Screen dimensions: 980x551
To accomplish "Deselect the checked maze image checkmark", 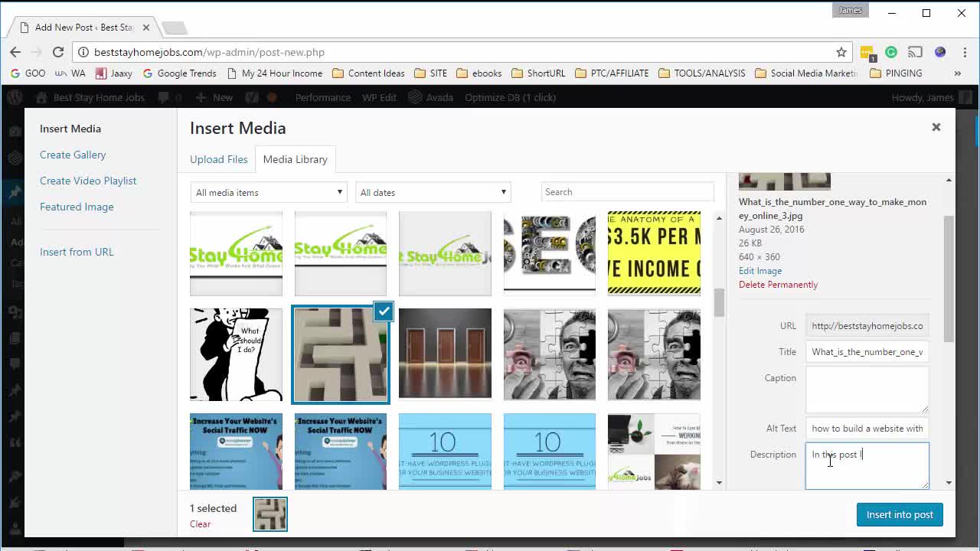I will tap(384, 311).
